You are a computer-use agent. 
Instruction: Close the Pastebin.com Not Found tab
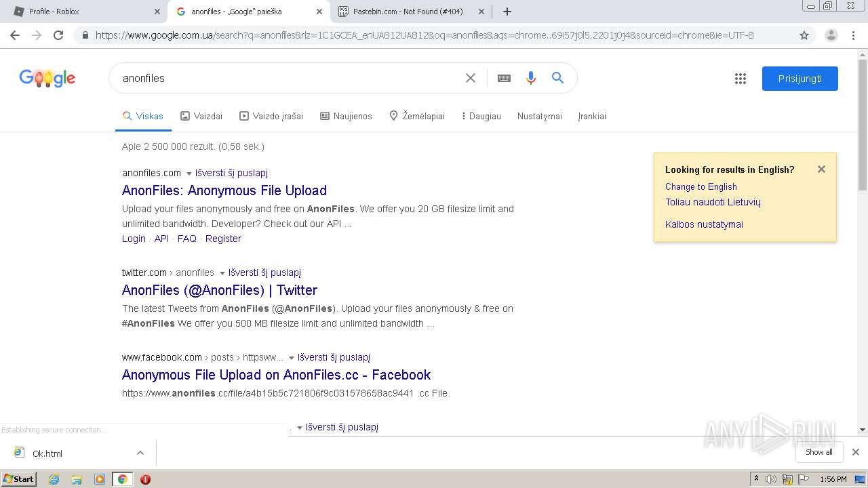point(481,12)
